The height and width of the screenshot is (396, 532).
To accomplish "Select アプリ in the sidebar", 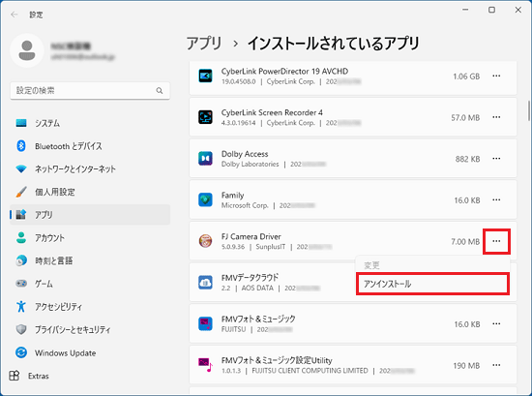I will coord(90,215).
